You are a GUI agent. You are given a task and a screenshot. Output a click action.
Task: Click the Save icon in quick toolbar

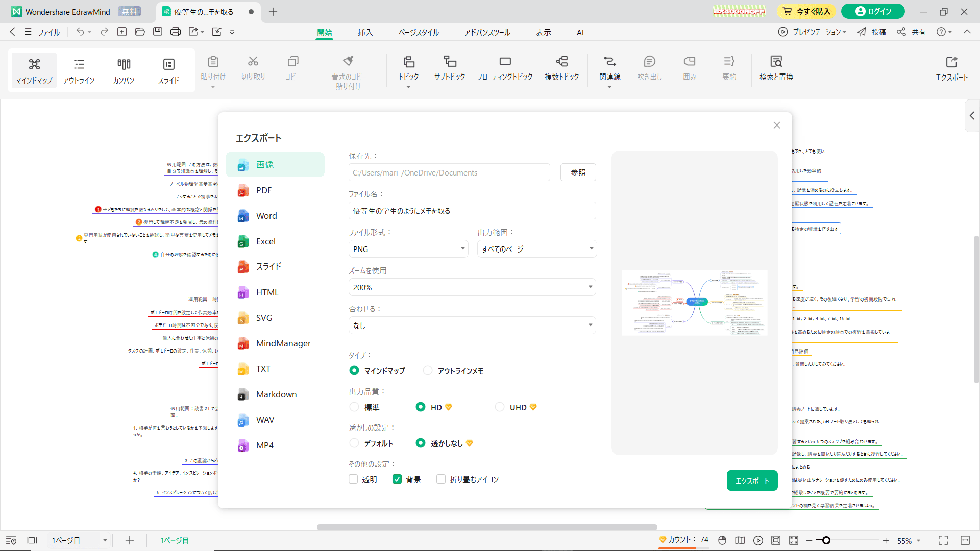pos(158,32)
